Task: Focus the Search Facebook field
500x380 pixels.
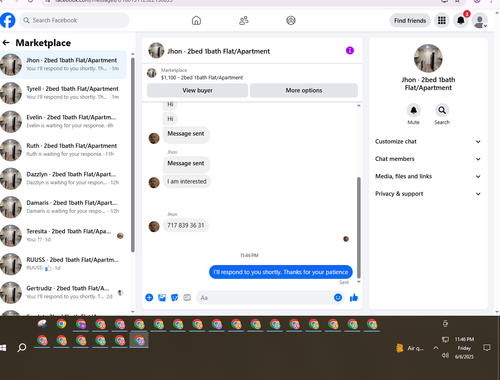Action: [x=74, y=20]
